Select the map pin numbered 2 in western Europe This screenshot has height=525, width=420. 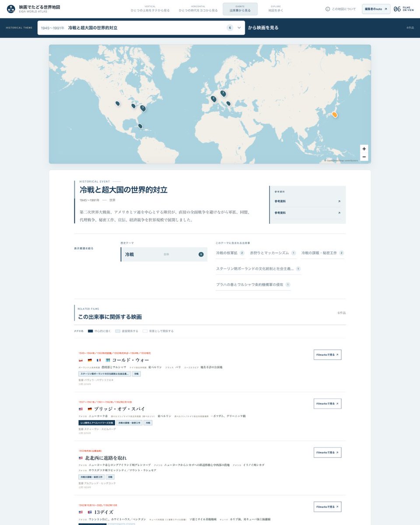click(213, 99)
